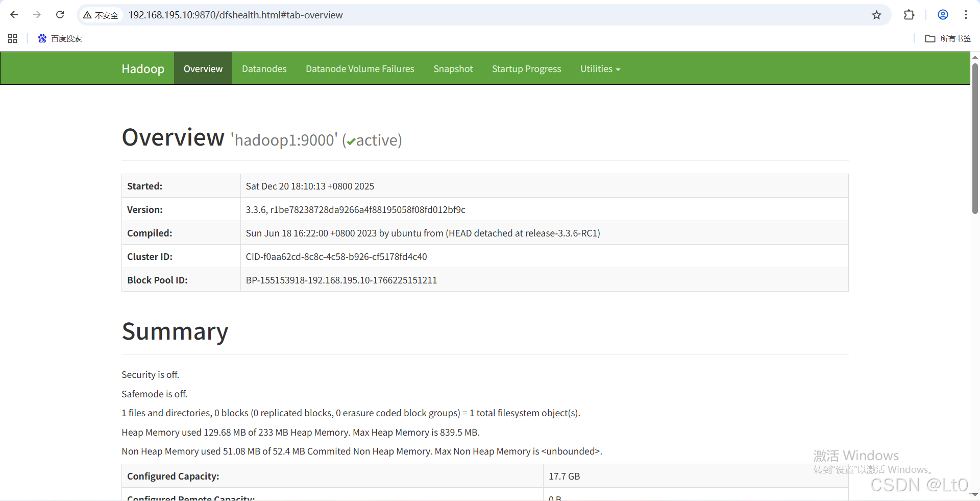Screen dimensions: 980x501
Task: Switch to the Datanodes tab
Action: [264, 69]
